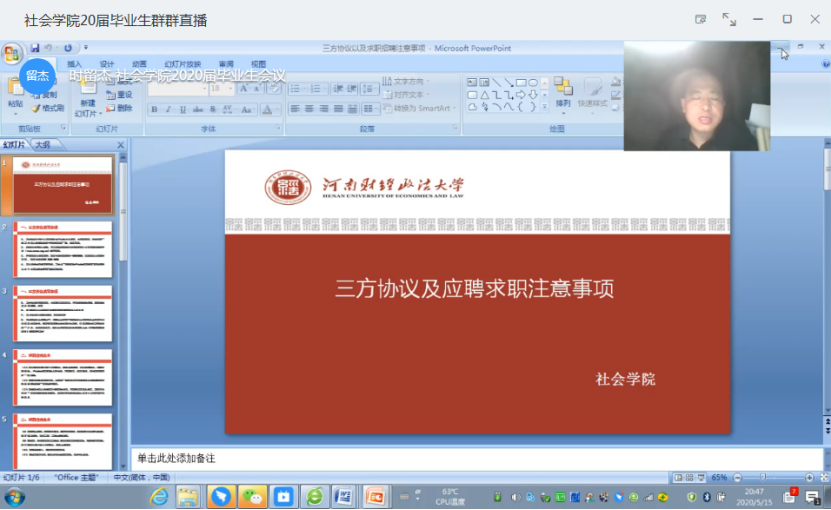
Task: Click 排列 Arrange button
Action: point(563,94)
